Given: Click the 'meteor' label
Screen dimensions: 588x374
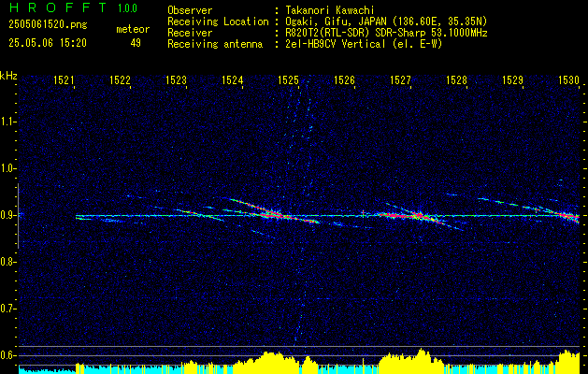Looking at the screenshot, I should 133,29.
